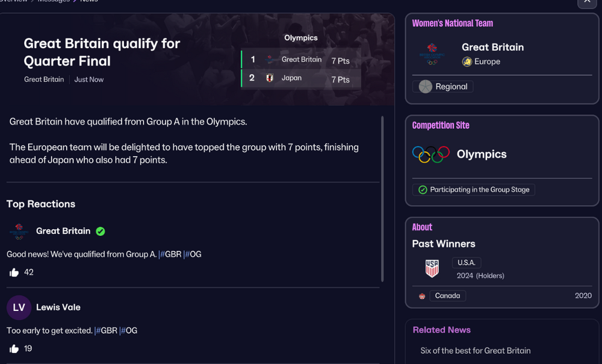Open the first #GBR hashtag in Great Britain's post
The height and width of the screenshot is (364, 602).
(x=170, y=254)
